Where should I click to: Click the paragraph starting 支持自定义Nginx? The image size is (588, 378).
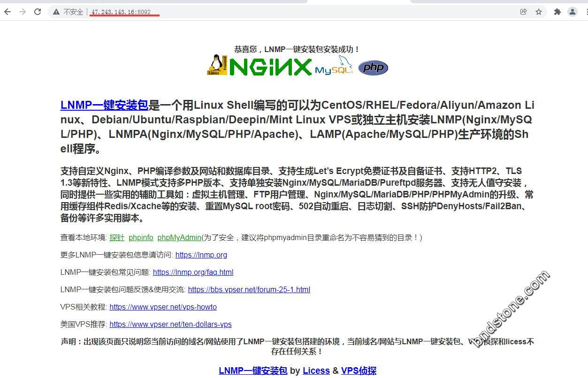[297, 195]
